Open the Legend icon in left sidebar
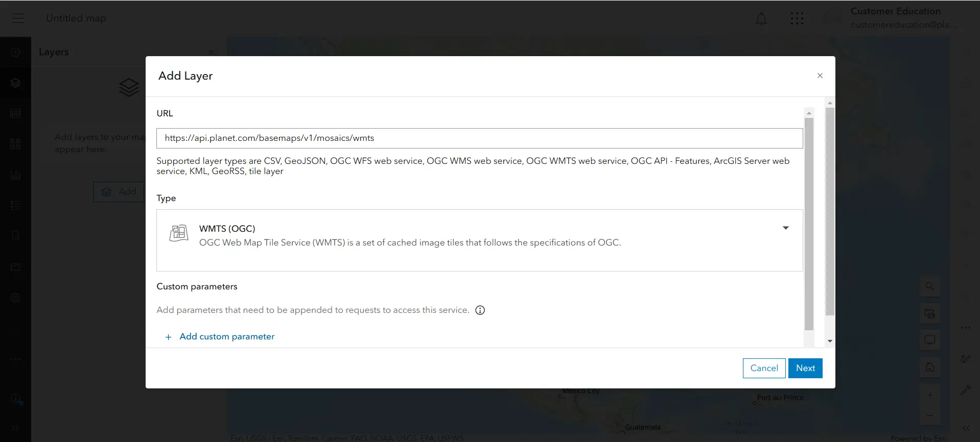The width and height of the screenshot is (980, 442). (15, 205)
